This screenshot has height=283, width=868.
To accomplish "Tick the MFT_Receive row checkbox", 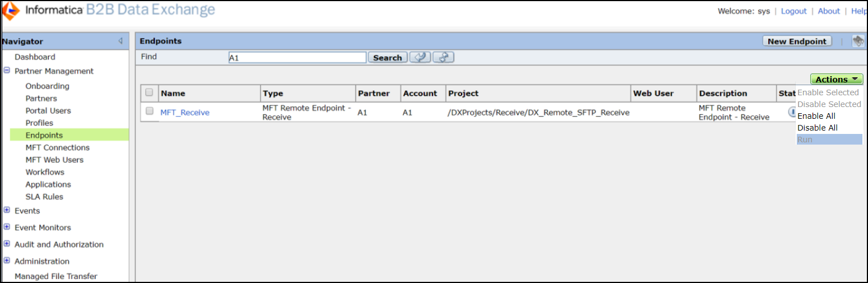I will pos(149,112).
